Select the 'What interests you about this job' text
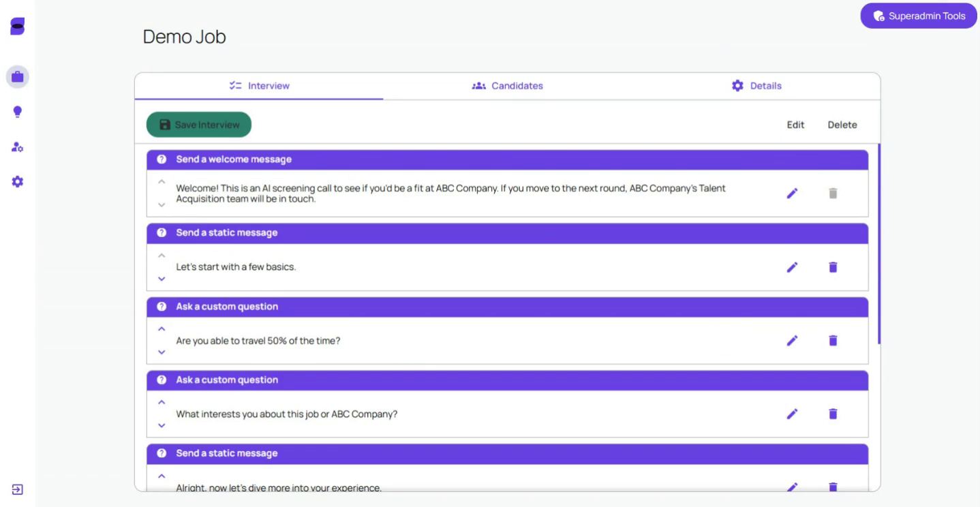The height and width of the screenshot is (507, 980). [x=287, y=414]
